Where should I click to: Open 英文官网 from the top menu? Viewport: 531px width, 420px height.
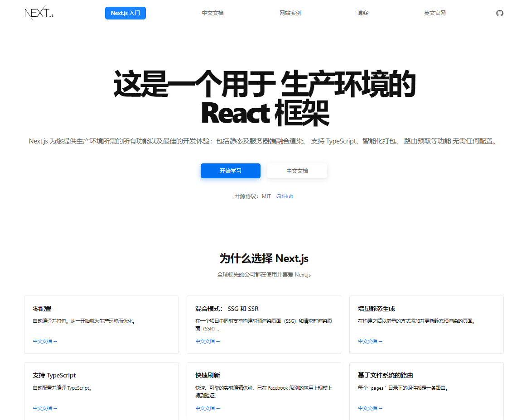pyautogui.click(x=434, y=13)
